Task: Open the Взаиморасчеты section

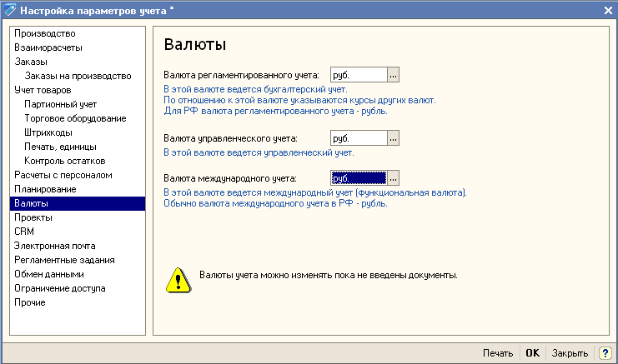Action: click(x=78, y=47)
